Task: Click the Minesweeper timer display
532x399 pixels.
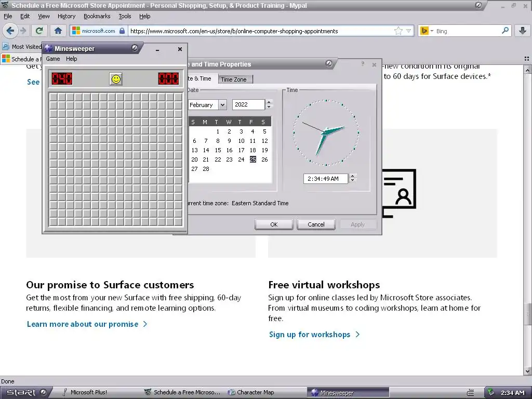Action: [168, 79]
